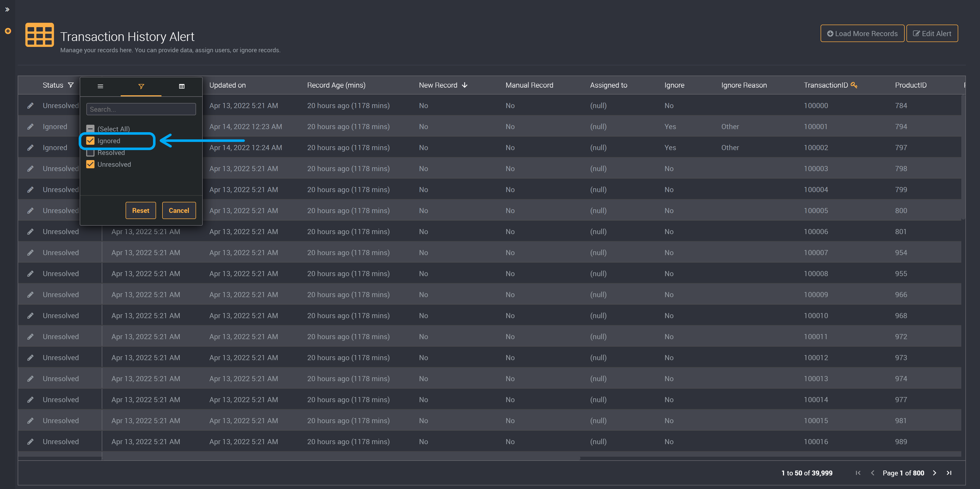Screen dimensions: 980x489
Task: Edit record 100006 with pencil icon
Action: tap(30, 232)
